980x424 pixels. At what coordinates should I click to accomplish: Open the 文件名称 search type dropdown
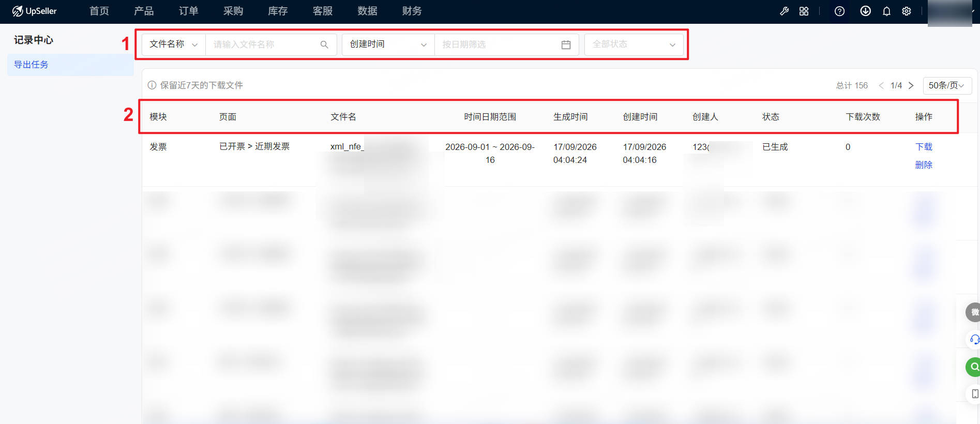tap(174, 44)
